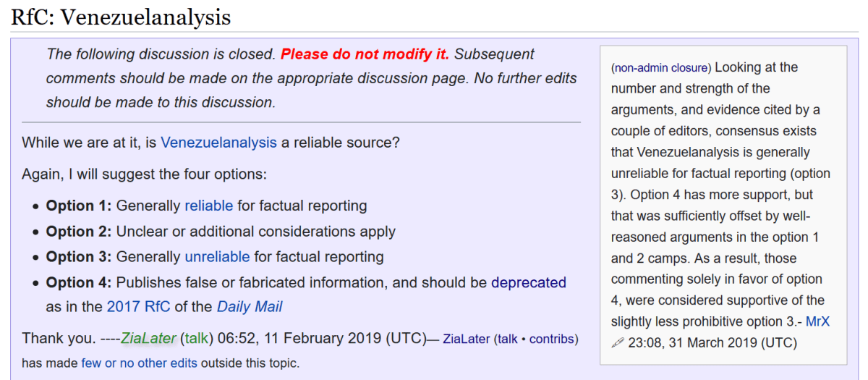Click the 'Option 1:' bold label

point(79,206)
